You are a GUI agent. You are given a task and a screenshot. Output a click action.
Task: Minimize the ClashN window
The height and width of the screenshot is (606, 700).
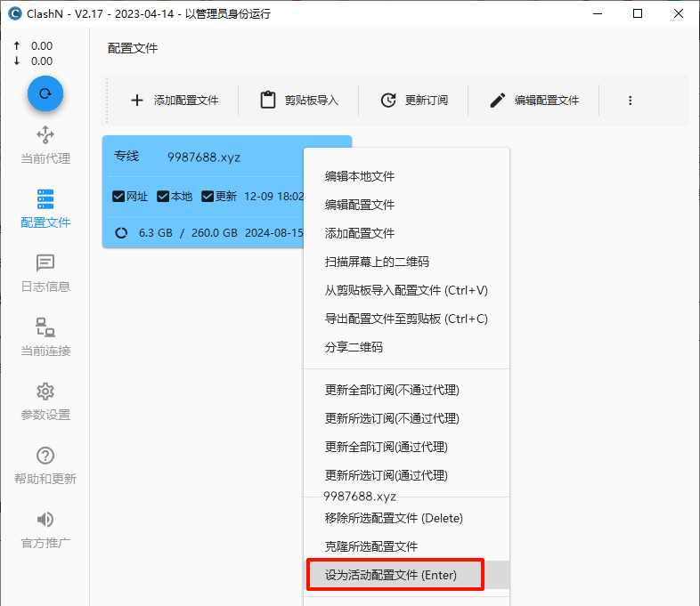pos(598,13)
